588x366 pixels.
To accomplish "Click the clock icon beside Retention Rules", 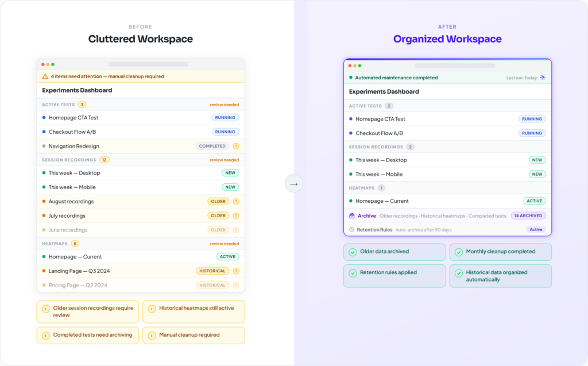I will 352,229.
